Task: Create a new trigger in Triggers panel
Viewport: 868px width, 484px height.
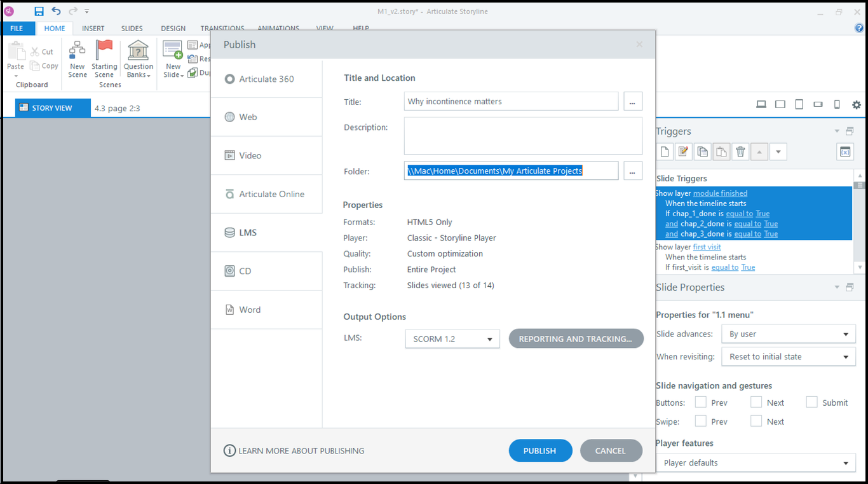Action: point(665,151)
